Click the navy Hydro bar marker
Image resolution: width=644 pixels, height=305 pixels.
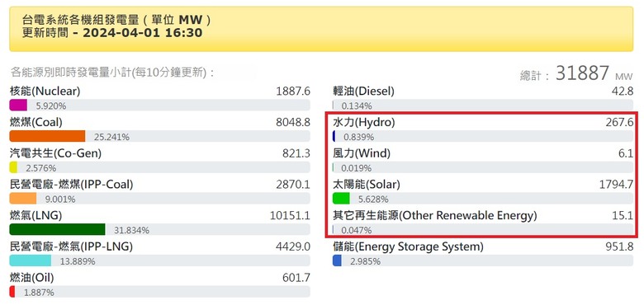pos(334,137)
